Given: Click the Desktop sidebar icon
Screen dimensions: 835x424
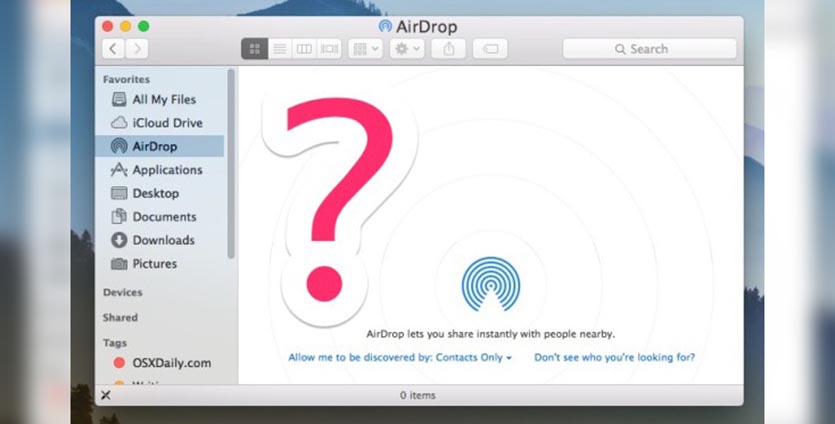Looking at the screenshot, I should pyautogui.click(x=119, y=193).
